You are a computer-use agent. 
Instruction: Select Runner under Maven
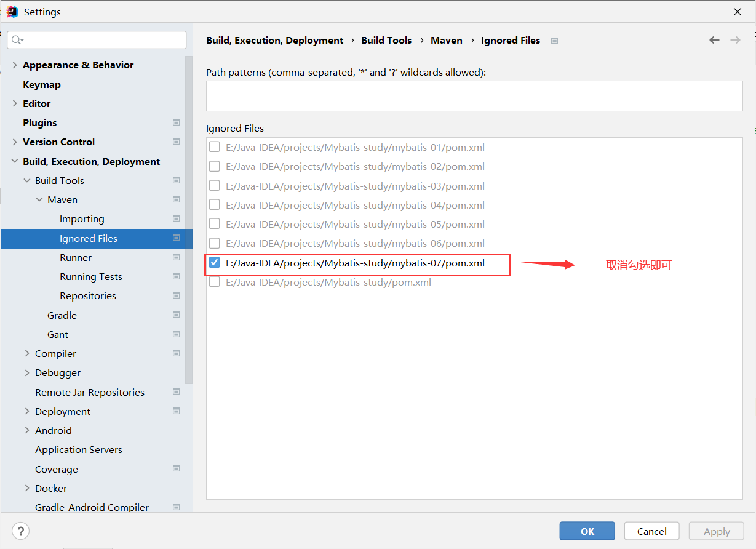[76, 257]
